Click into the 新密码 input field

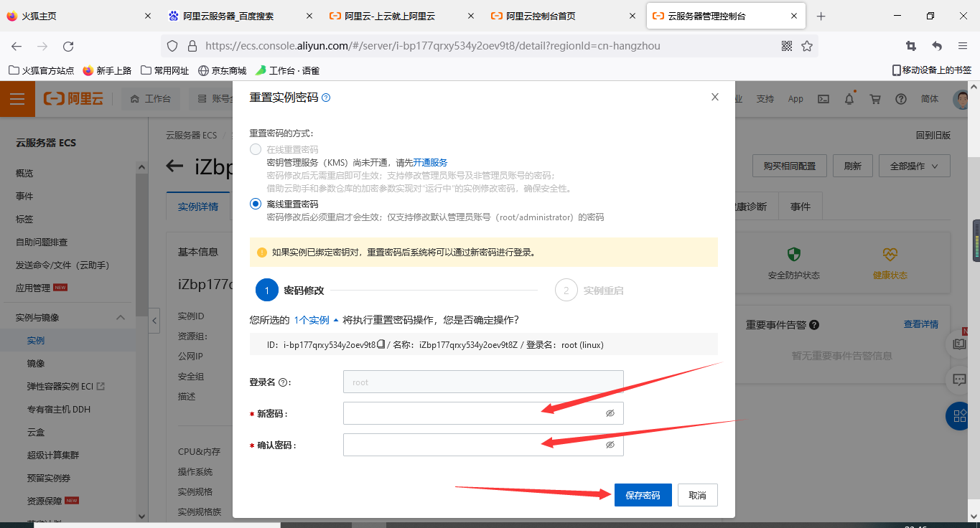(x=483, y=413)
